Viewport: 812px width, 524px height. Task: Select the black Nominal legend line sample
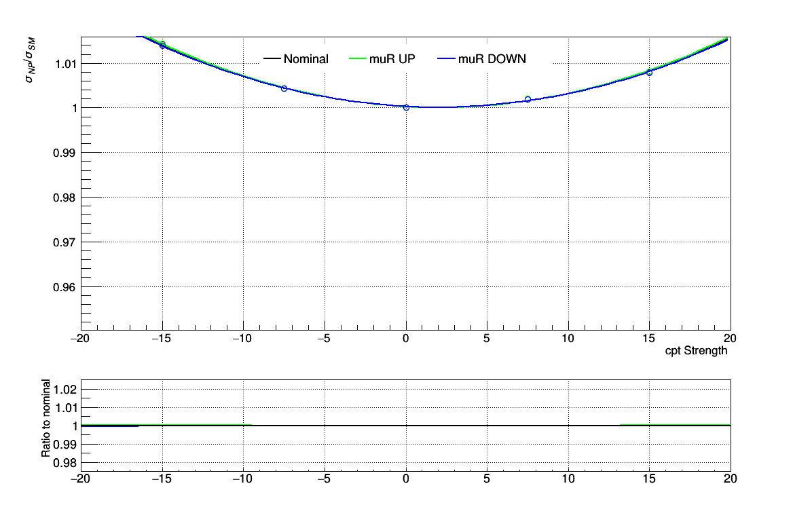(272, 59)
